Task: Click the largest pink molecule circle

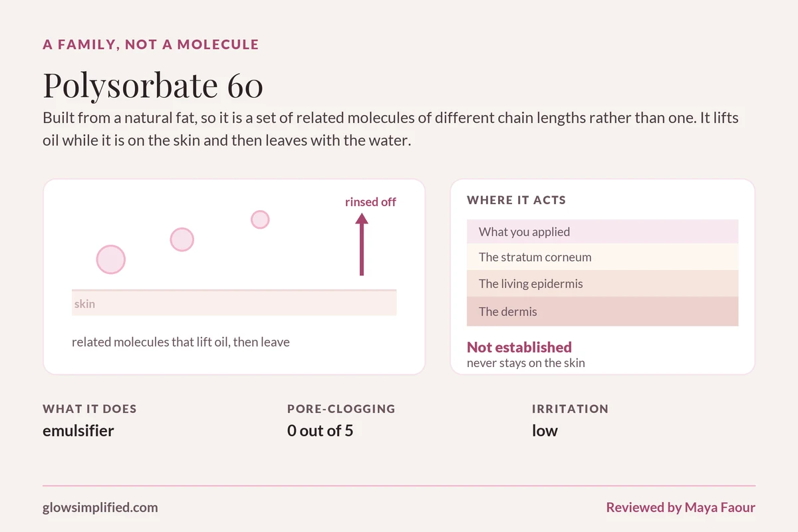Action: pyautogui.click(x=111, y=259)
